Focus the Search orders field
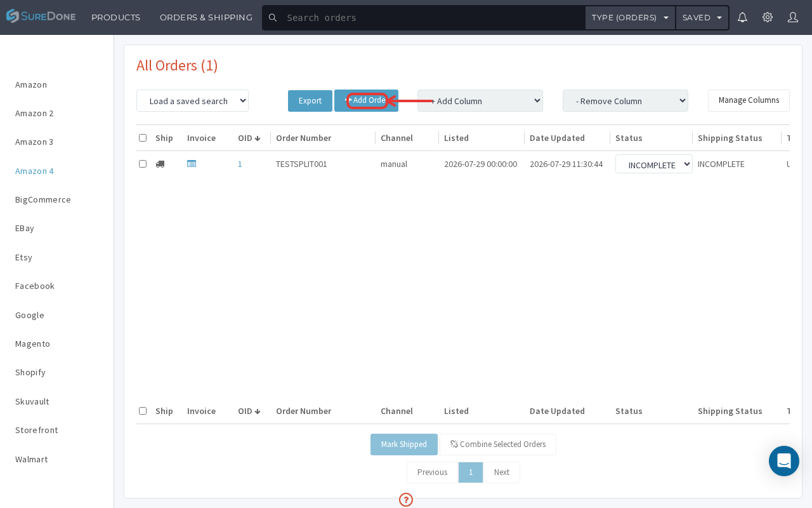 434,18
